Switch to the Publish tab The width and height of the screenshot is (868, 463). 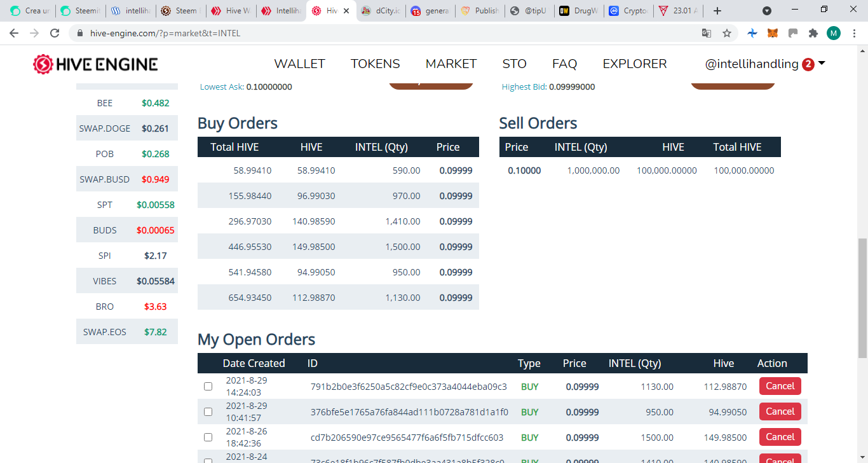pos(480,11)
